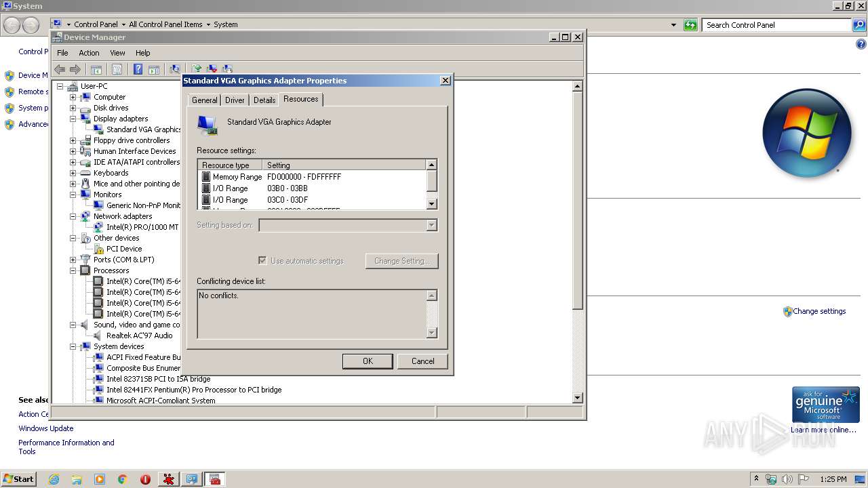
Task: Open the Help menu in Device Manager
Action: 142,53
